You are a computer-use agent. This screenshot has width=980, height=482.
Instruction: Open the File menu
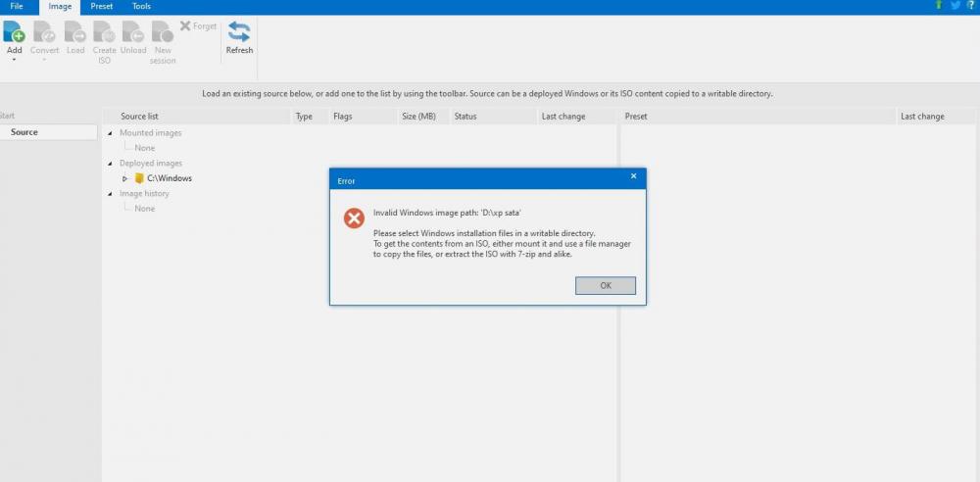[x=17, y=7]
